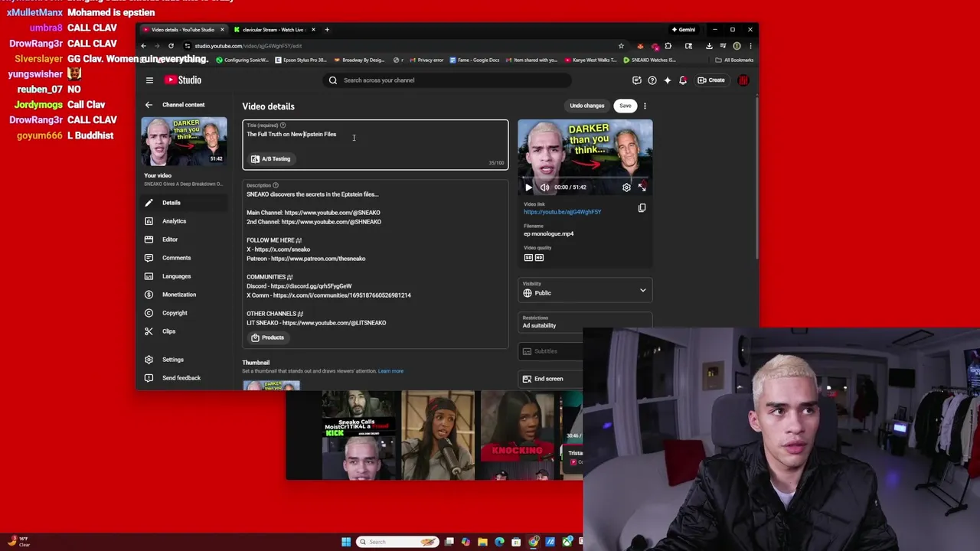This screenshot has width=980, height=551.
Task: Open the browser downloads icon
Action: [709, 46]
